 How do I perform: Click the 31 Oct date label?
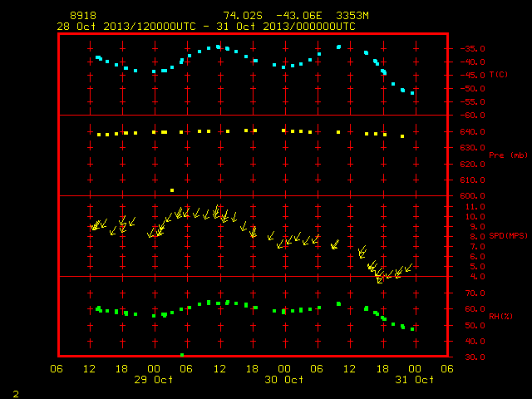pos(414,380)
